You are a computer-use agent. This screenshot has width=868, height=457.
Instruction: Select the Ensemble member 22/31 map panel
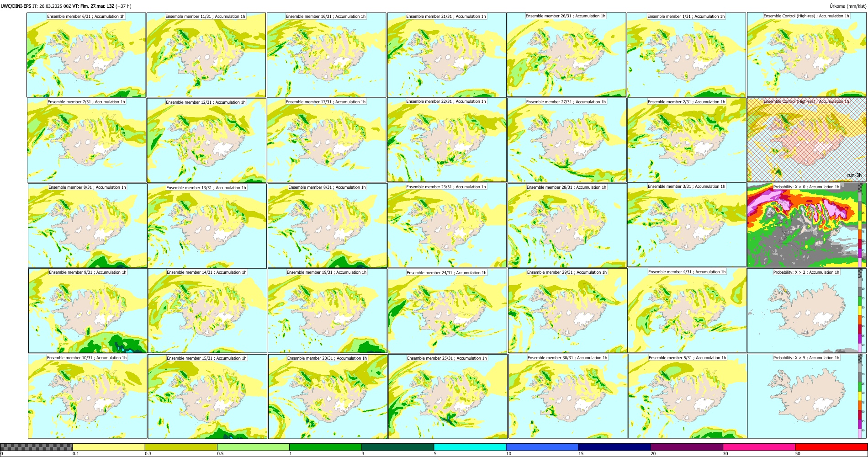point(447,140)
